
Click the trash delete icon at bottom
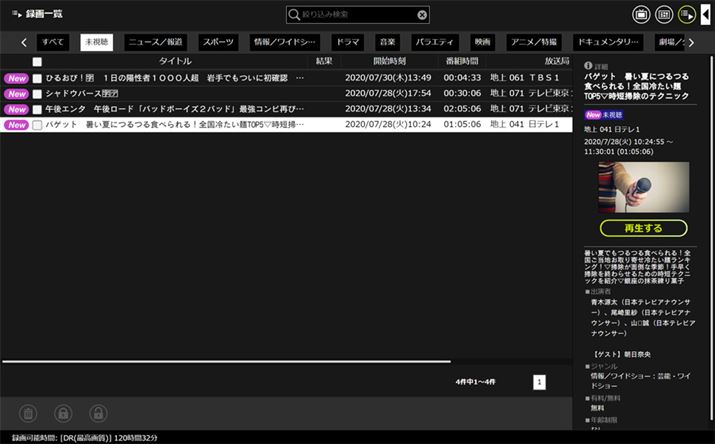28,413
